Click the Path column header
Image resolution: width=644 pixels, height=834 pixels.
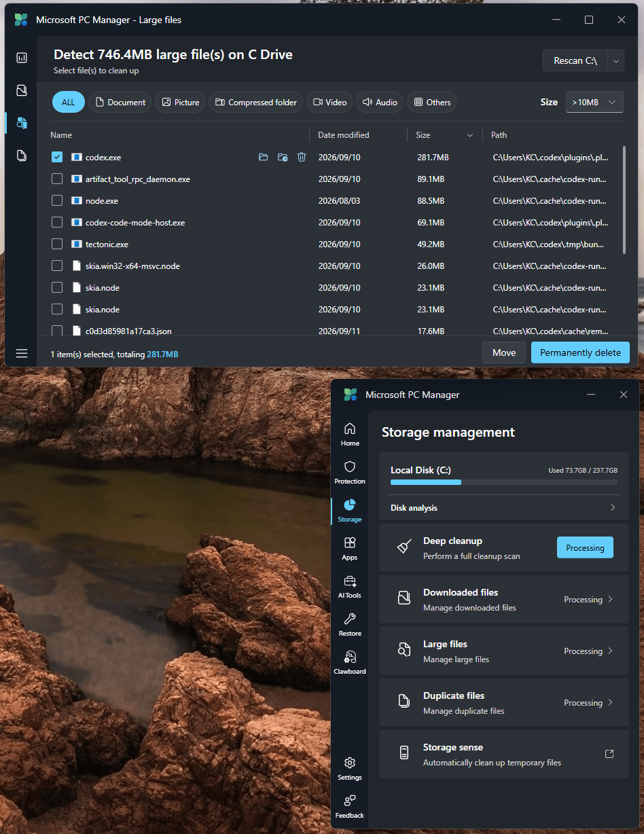499,135
